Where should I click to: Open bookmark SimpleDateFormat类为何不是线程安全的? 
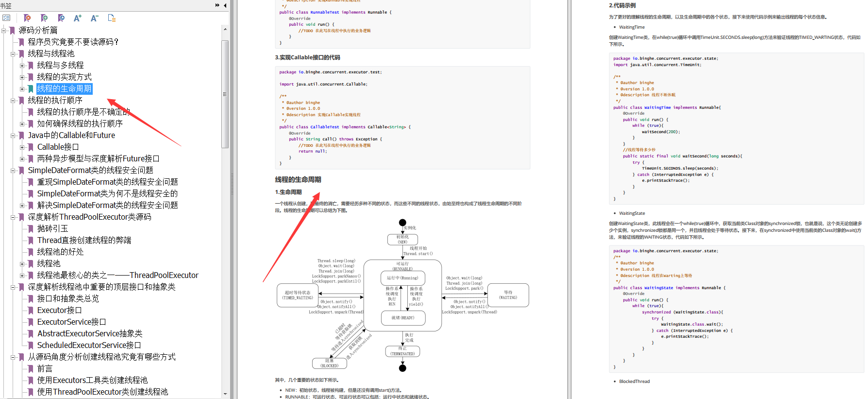tap(107, 193)
